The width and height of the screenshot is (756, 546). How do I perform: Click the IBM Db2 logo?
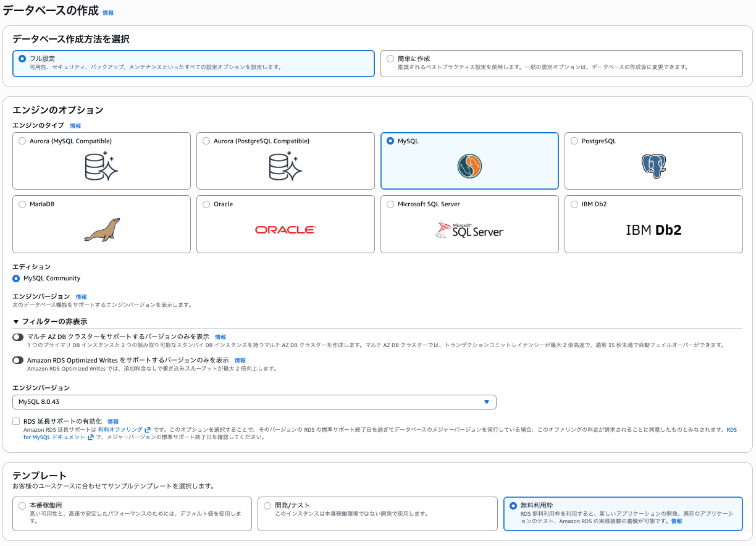click(653, 230)
